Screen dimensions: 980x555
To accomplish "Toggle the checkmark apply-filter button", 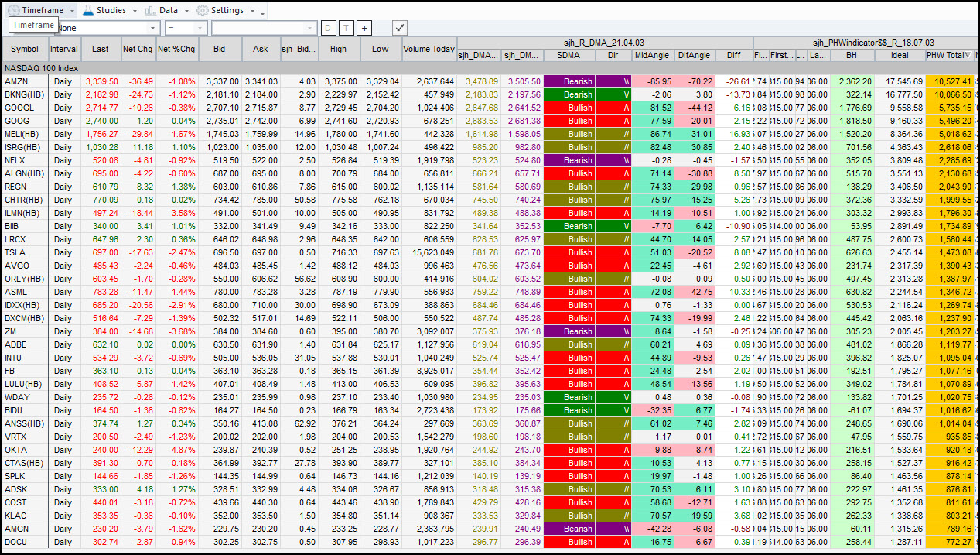I will coord(400,28).
